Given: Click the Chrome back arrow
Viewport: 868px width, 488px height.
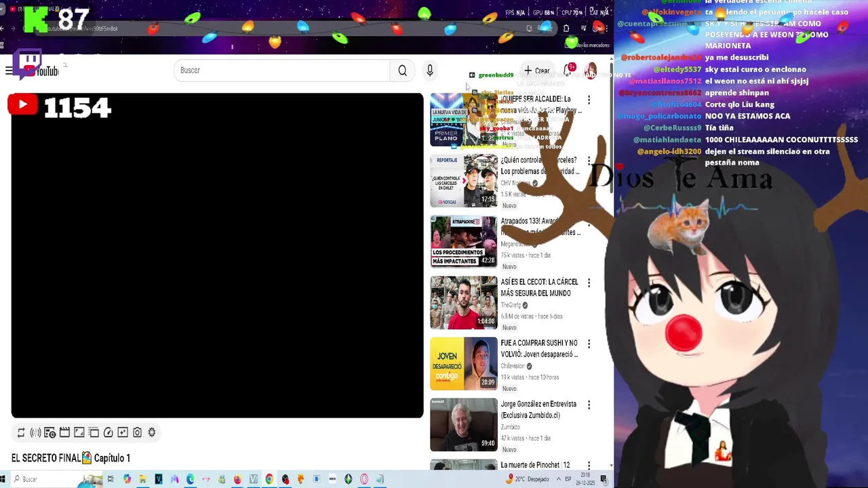Looking at the screenshot, I should [x=2, y=28].
